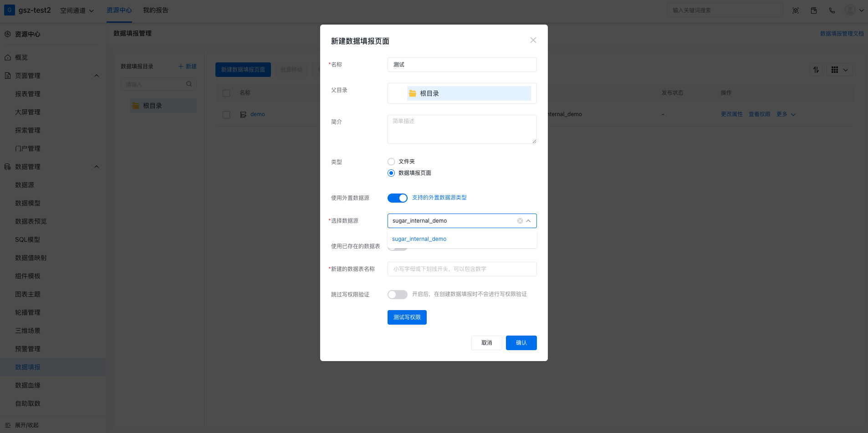Click the demo row page-type icon
The width and height of the screenshot is (868, 433).
coord(243,115)
